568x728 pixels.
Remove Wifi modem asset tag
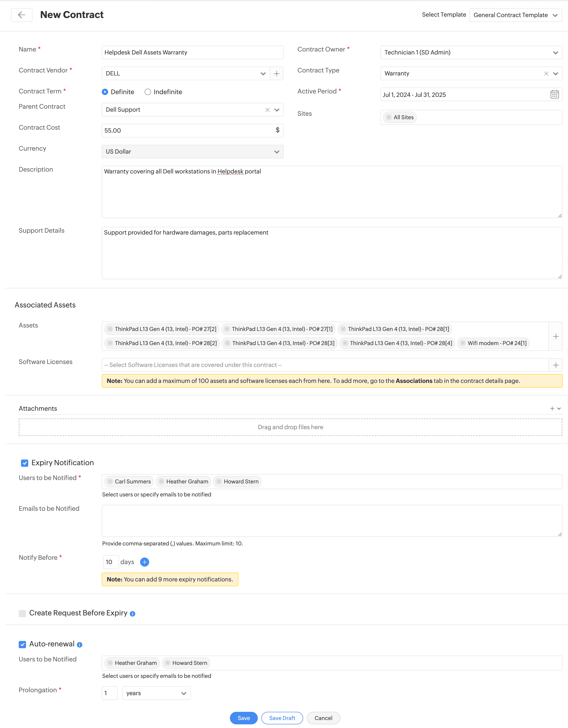[x=463, y=343]
